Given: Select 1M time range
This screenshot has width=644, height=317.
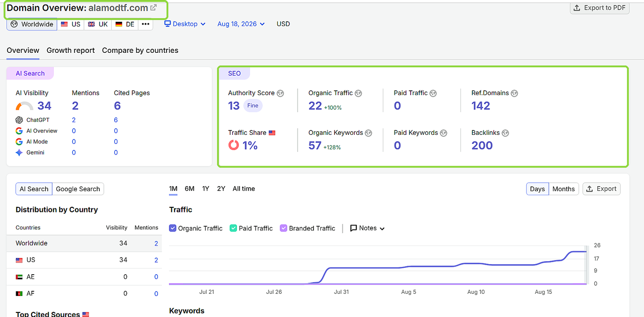Looking at the screenshot, I should point(173,189).
